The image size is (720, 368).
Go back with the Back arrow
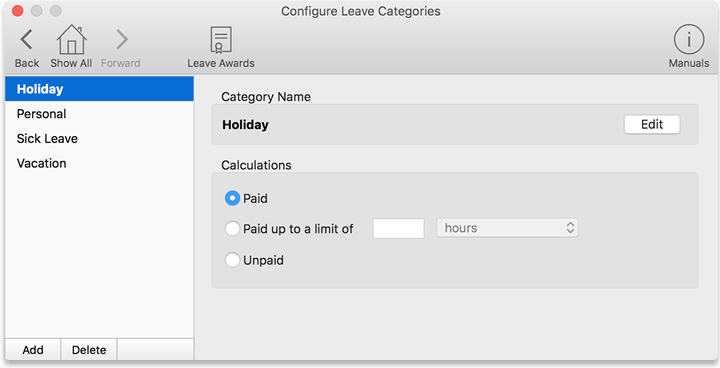[27, 40]
